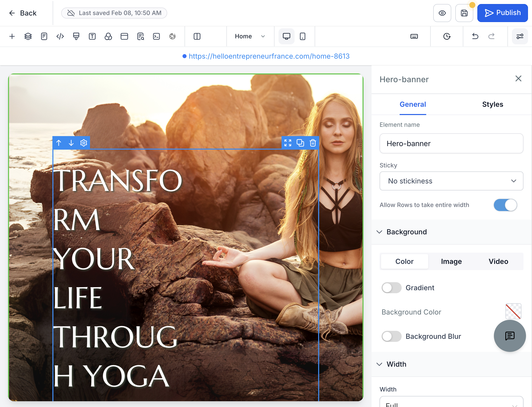Open version history clock icon
The width and height of the screenshot is (532, 407).
447,36
